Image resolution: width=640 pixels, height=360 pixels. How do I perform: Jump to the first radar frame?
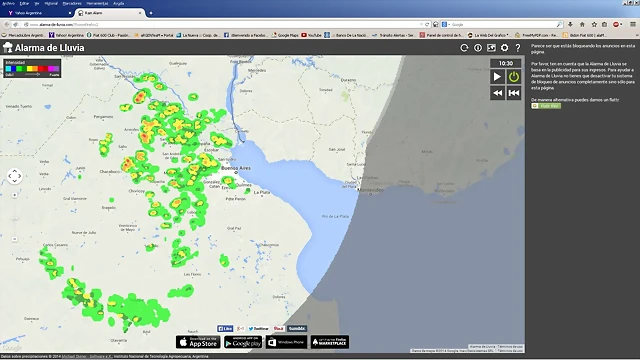(x=514, y=93)
